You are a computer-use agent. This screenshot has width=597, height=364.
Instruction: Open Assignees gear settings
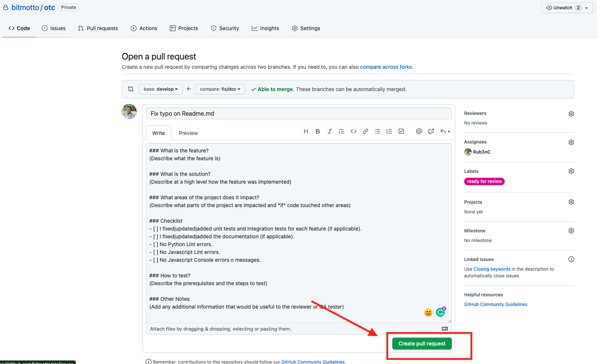pos(571,142)
